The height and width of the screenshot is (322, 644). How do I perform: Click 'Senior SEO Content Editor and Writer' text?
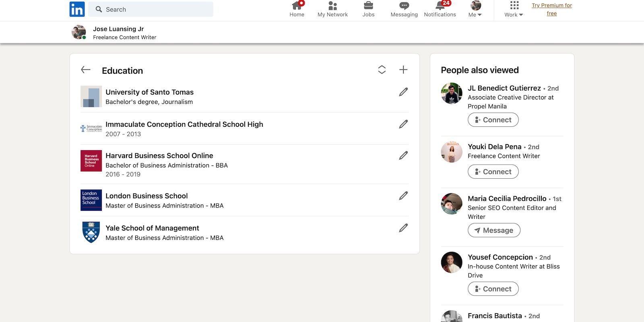512,212
